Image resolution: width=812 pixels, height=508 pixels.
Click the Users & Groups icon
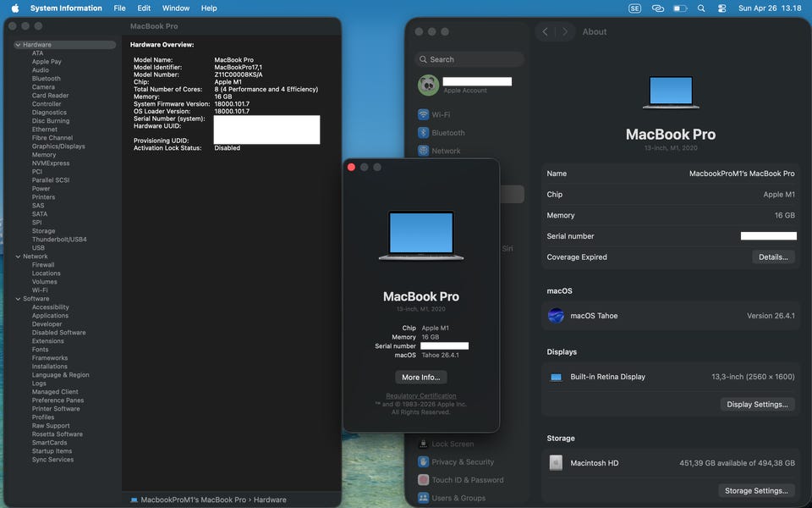423,498
